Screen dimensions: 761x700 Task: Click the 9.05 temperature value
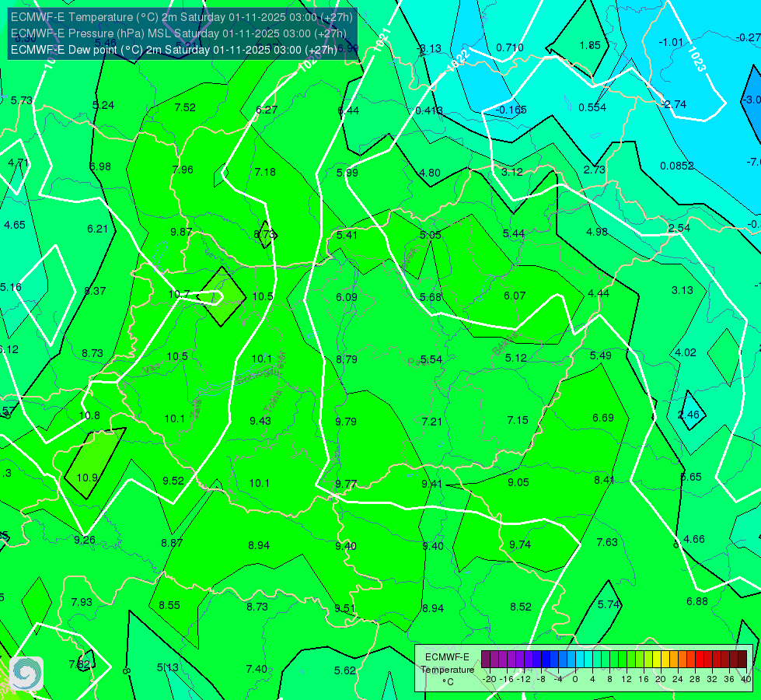(518, 482)
